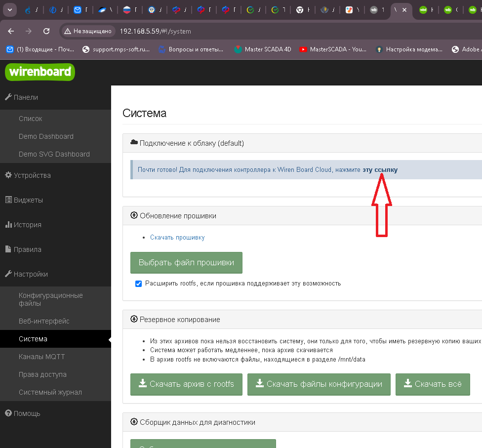This screenshot has width=482, height=448.
Task: Open Виджеты in the sidebar
Action: click(28, 200)
